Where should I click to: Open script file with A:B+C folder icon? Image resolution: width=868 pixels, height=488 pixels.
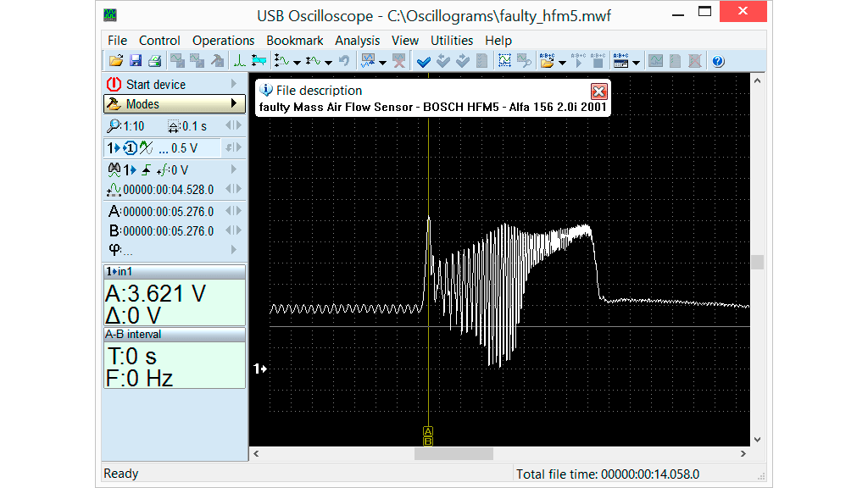pos(547,61)
